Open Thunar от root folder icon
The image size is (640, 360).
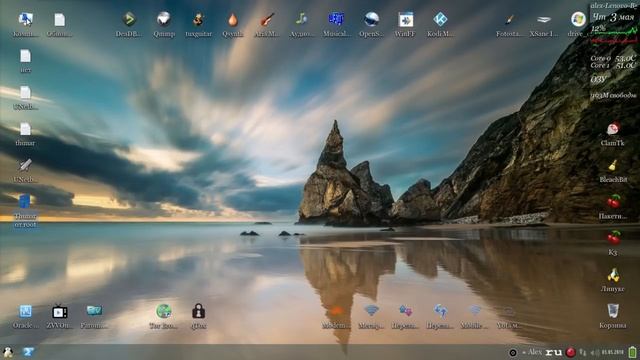click(25, 202)
